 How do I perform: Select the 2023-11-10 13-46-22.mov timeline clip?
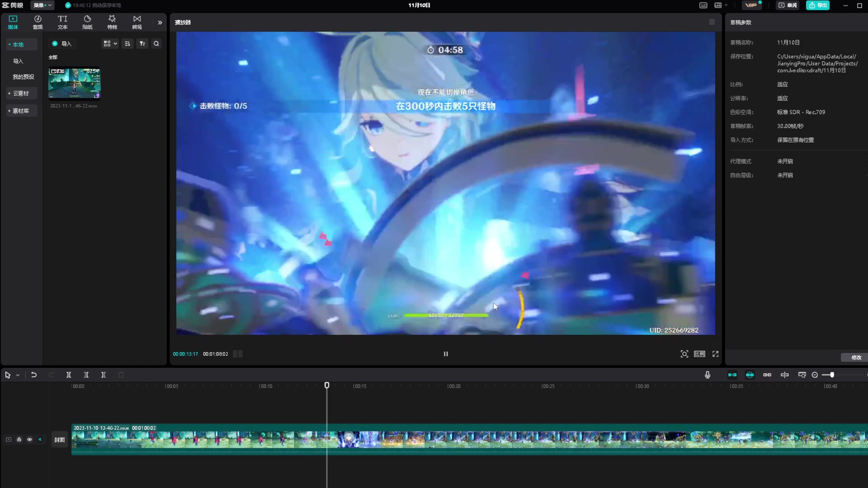(x=469, y=439)
